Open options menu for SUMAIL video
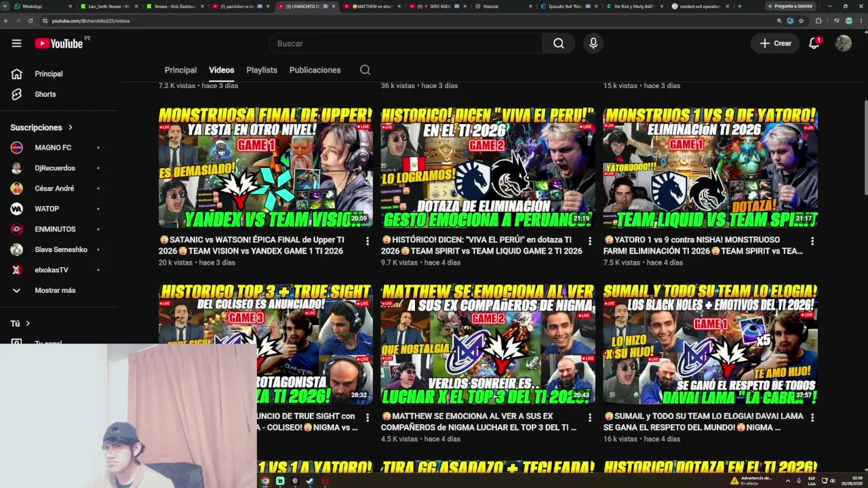 point(812,417)
